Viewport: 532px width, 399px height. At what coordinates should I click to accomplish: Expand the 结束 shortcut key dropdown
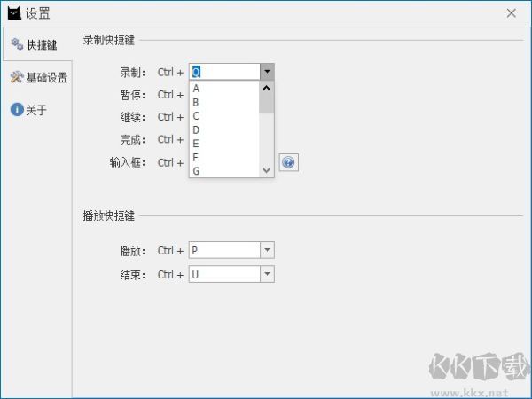coord(267,274)
